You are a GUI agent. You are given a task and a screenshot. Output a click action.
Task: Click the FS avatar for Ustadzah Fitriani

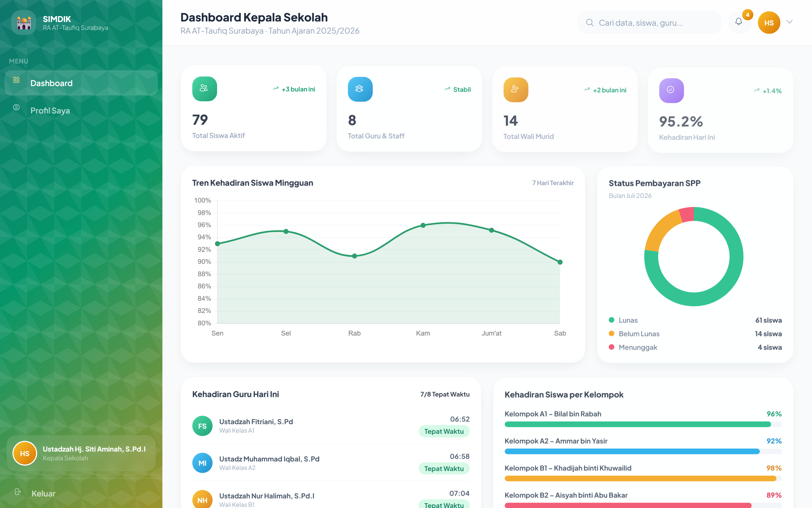coord(202,426)
